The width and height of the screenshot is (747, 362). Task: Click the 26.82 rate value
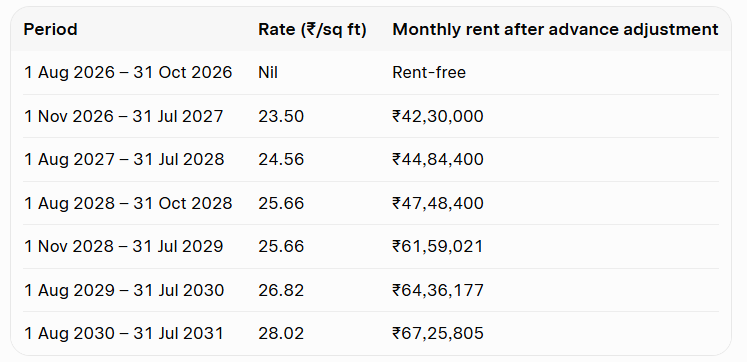pos(281,290)
